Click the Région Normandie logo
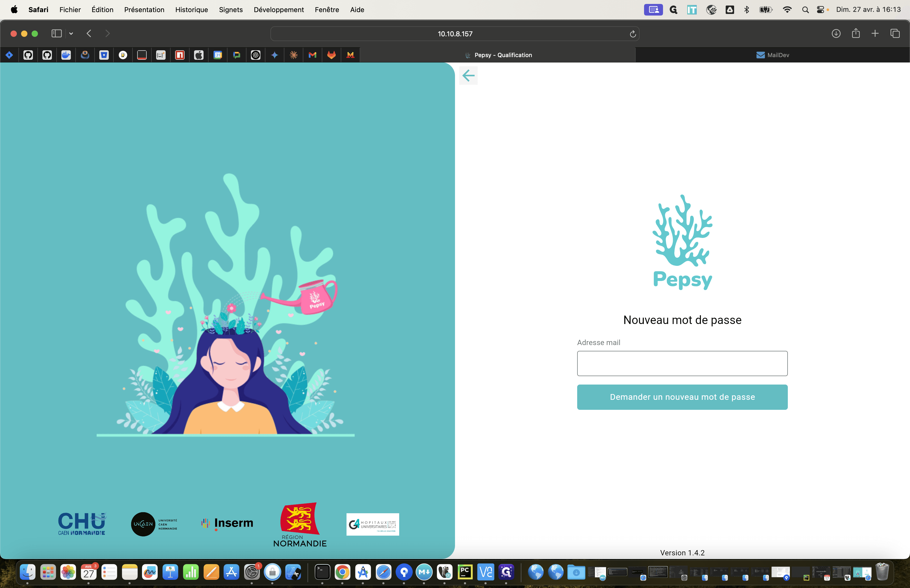This screenshot has width=910, height=588. coord(300,525)
